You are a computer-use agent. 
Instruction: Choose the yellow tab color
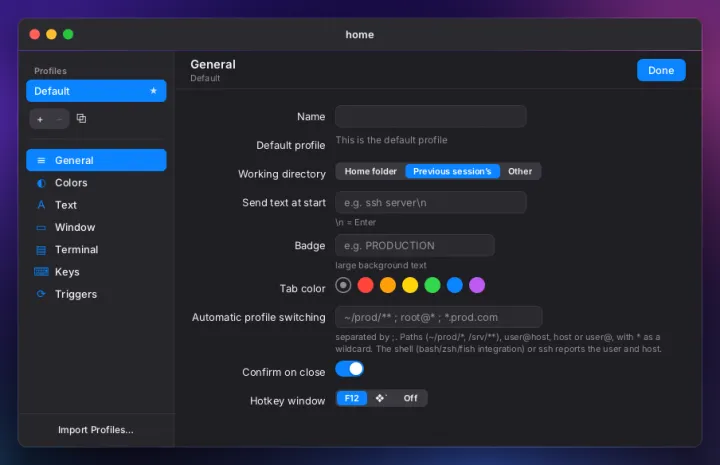tap(410, 285)
